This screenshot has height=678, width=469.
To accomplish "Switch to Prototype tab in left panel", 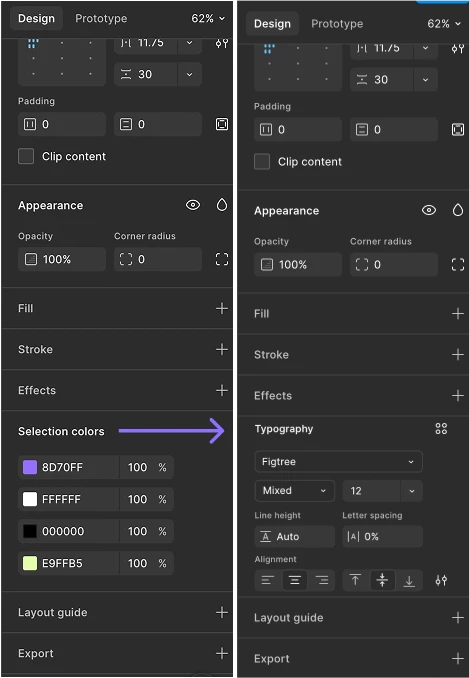I will 101,19.
